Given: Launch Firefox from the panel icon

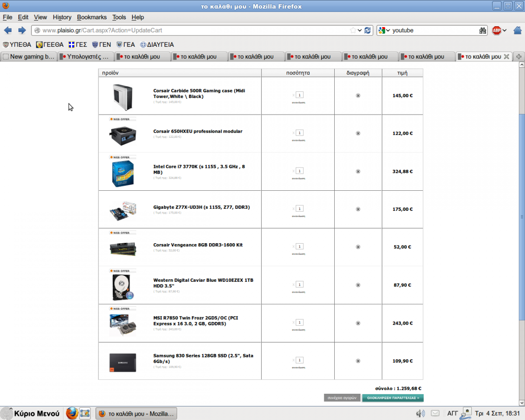Looking at the screenshot, I should [x=72, y=413].
